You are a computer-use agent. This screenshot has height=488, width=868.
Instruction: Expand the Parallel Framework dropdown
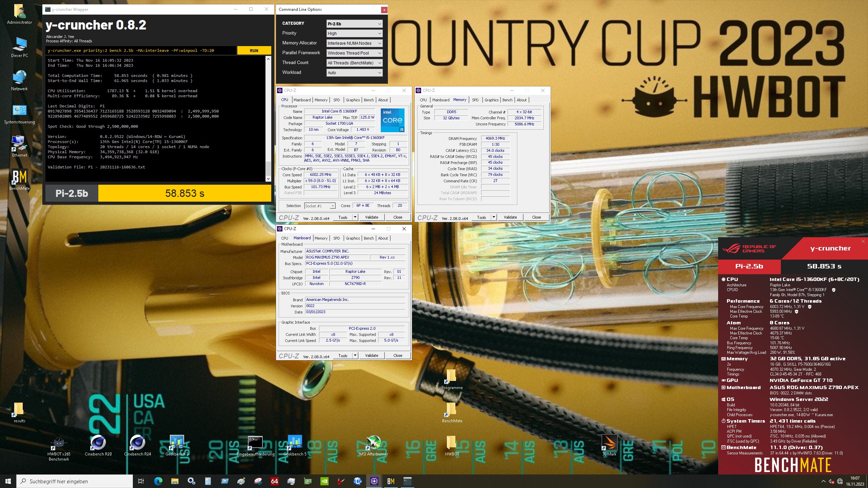(x=354, y=53)
